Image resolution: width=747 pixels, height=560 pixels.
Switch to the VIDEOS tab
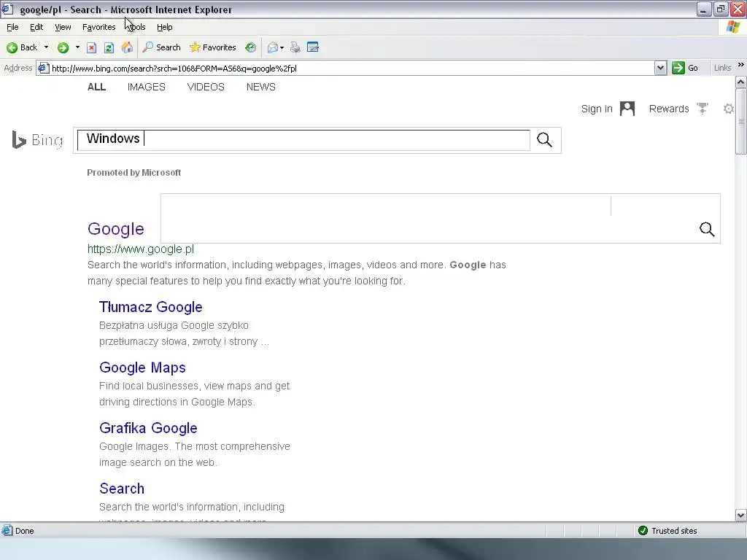coord(205,87)
